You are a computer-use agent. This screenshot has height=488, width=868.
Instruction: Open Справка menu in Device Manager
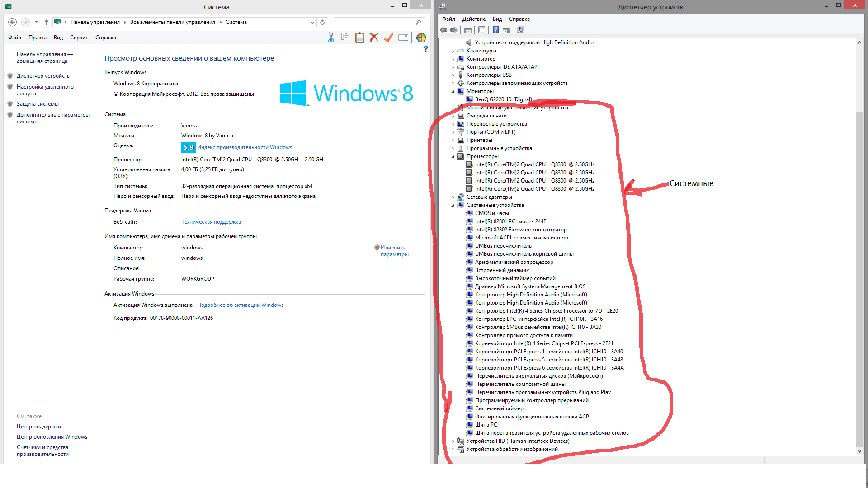[519, 19]
